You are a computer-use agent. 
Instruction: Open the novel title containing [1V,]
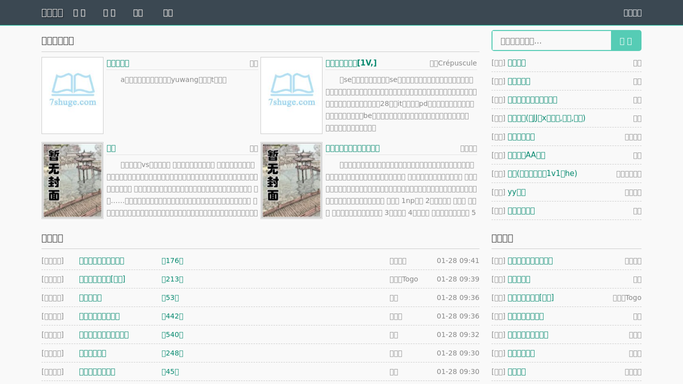coord(351,63)
